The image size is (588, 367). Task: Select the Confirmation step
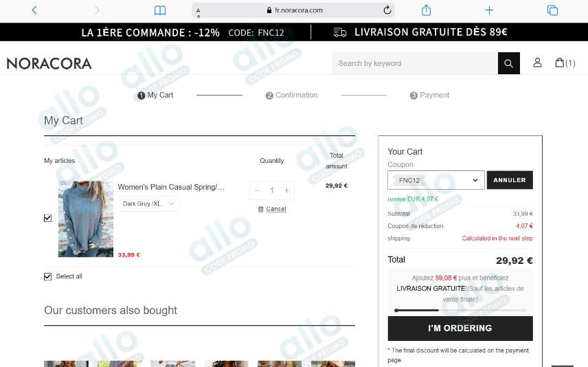[x=291, y=96]
